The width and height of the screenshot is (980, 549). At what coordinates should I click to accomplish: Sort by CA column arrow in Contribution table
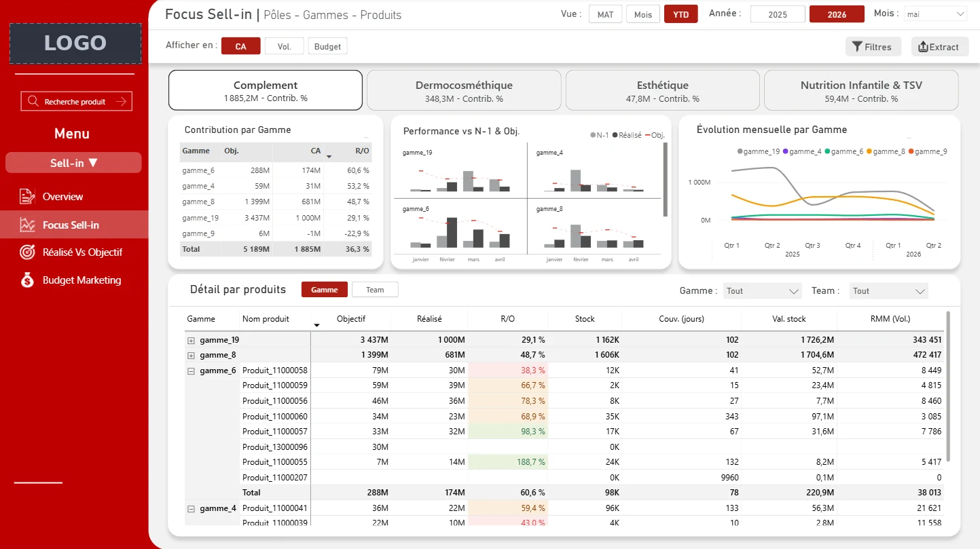coord(329,157)
